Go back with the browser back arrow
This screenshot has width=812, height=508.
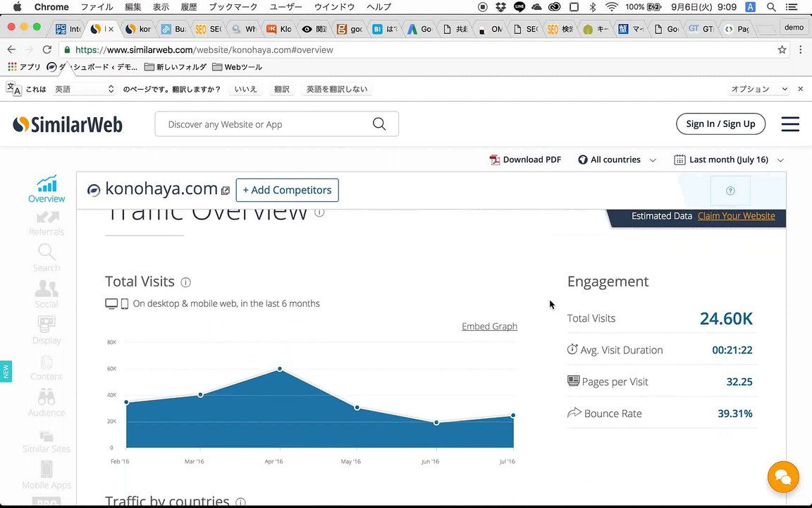[11, 50]
